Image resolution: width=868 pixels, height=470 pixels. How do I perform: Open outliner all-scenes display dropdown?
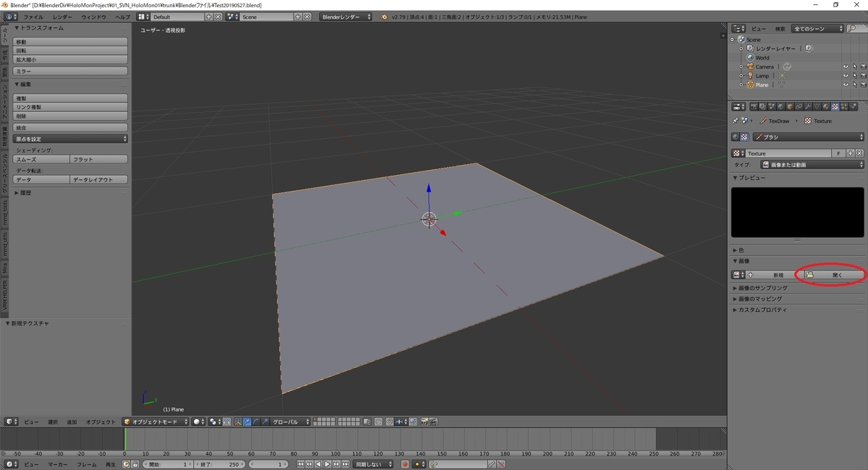[x=818, y=29]
